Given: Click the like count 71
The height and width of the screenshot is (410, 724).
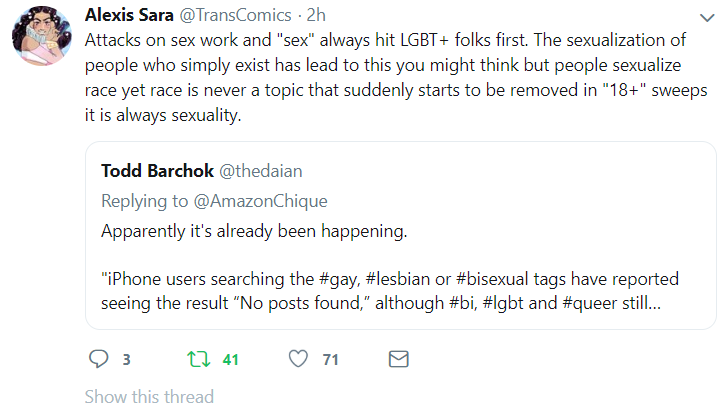Looking at the screenshot, I should tap(330, 359).
